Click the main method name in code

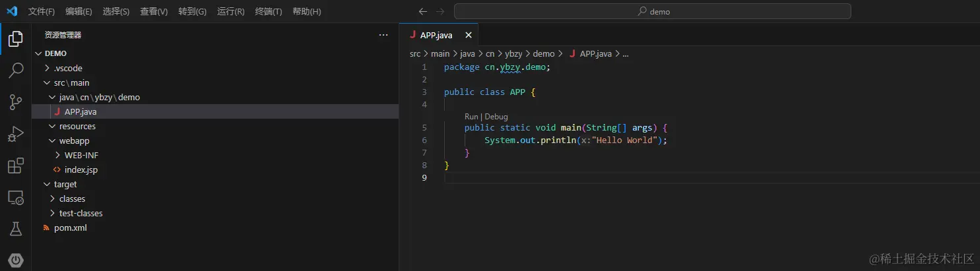pos(570,128)
